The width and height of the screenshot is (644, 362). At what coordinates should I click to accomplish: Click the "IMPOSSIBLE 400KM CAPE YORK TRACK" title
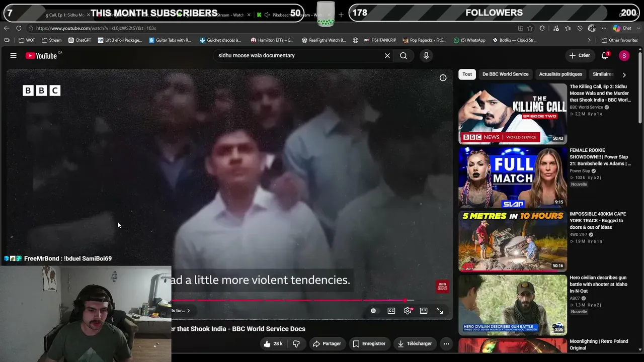coord(598,221)
